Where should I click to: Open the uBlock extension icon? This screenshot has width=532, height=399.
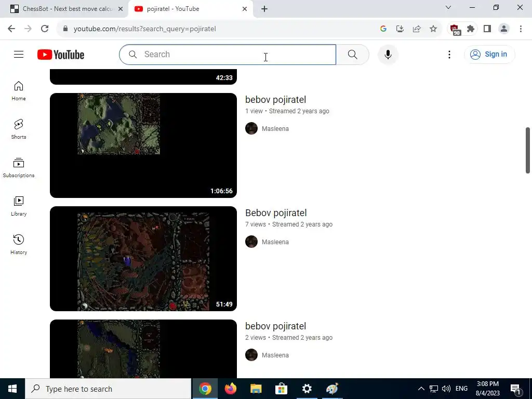(455, 30)
